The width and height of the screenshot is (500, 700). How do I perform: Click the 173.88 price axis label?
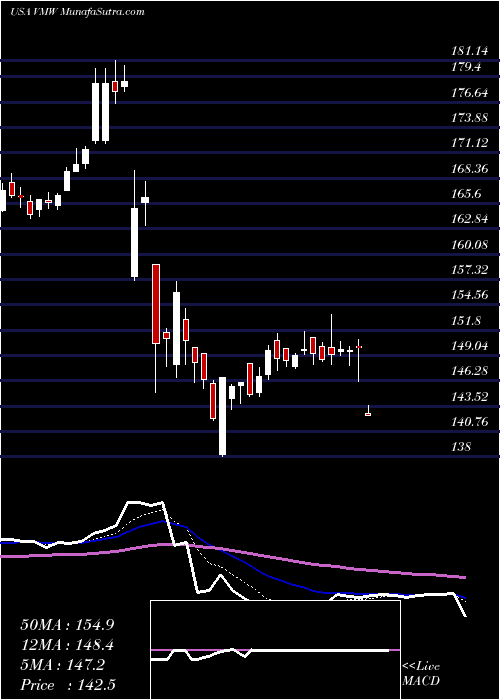[x=469, y=118]
